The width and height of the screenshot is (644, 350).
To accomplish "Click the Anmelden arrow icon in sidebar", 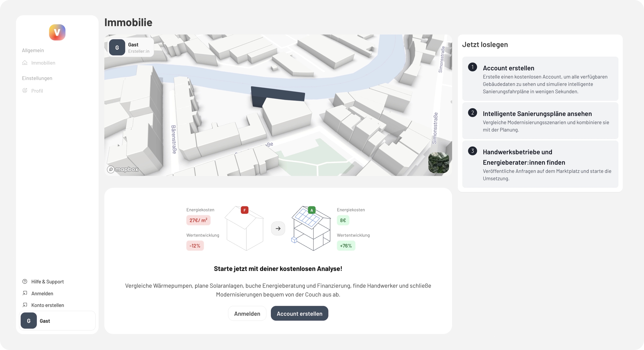I will 25,293.
